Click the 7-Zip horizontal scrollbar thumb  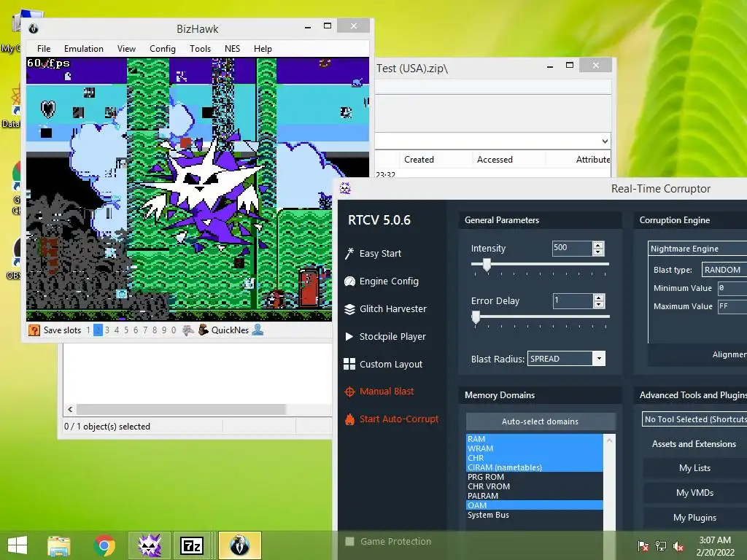(x=181, y=410)
